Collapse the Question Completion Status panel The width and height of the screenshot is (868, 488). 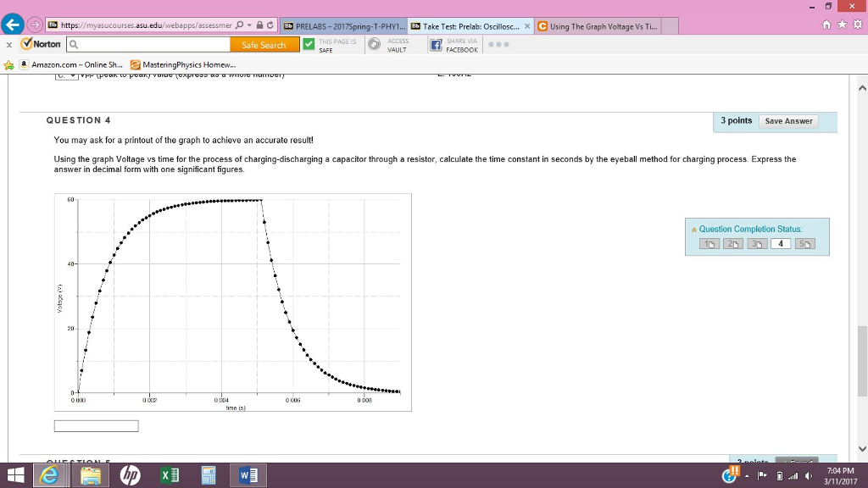pyautogui.click(x=693, y=229)
